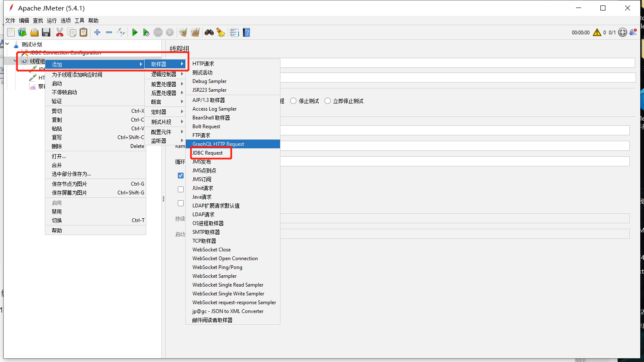Select the 停止测试 radio button
The height and width of the screenshot is (362, 644).
[x=293, y=101]
